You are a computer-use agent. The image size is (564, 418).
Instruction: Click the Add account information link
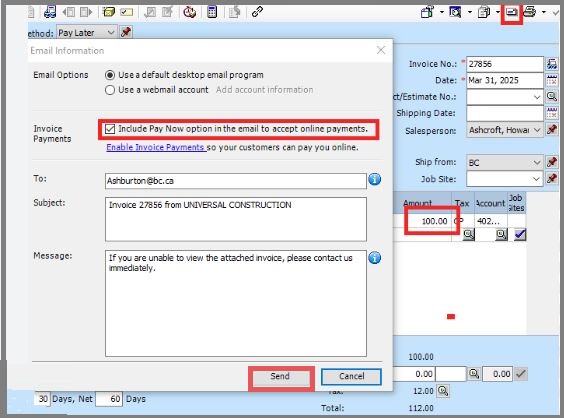[x=264, y=90]
